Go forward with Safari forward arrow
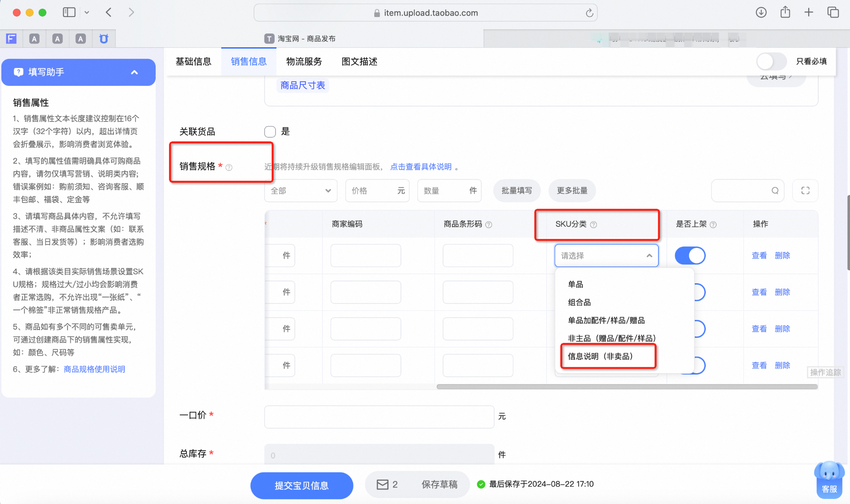Screen dimensions: 850x504 (x=131, y=12)
